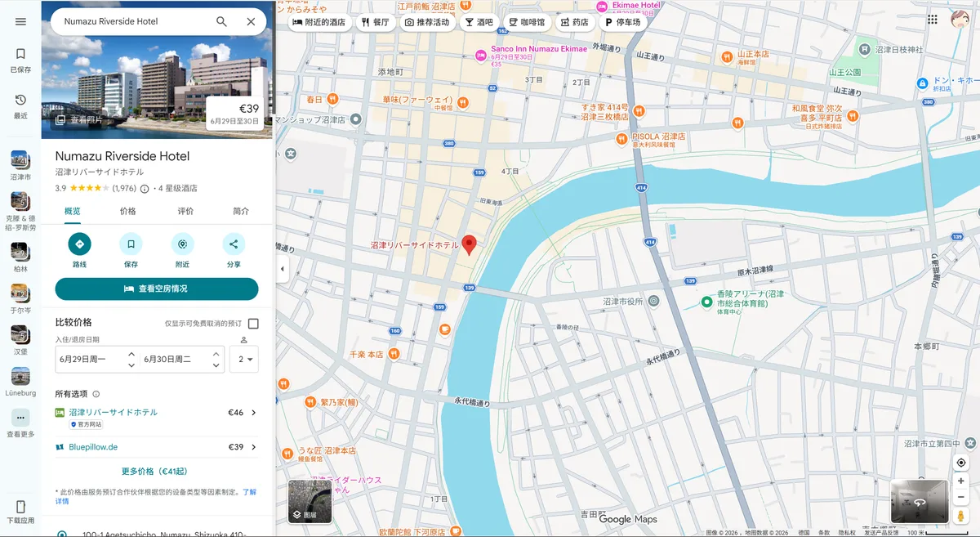
Task: Open the Recents history icon
Action: 20,100
